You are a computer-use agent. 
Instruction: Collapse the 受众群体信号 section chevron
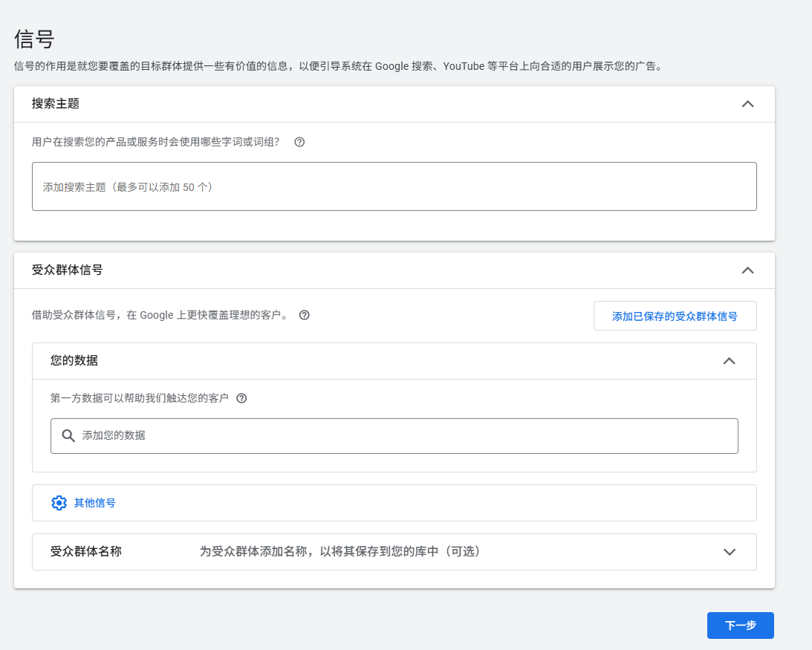point(747,270)
